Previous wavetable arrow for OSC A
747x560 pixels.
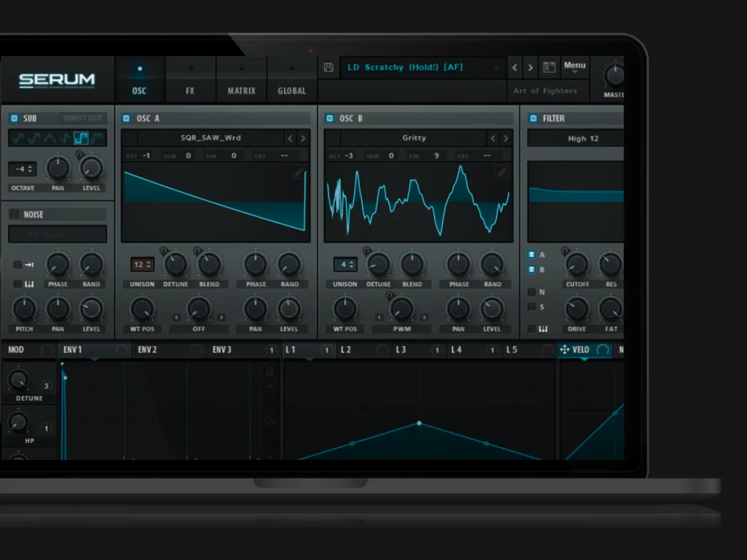pyautogui.click(x=290, y=138)
